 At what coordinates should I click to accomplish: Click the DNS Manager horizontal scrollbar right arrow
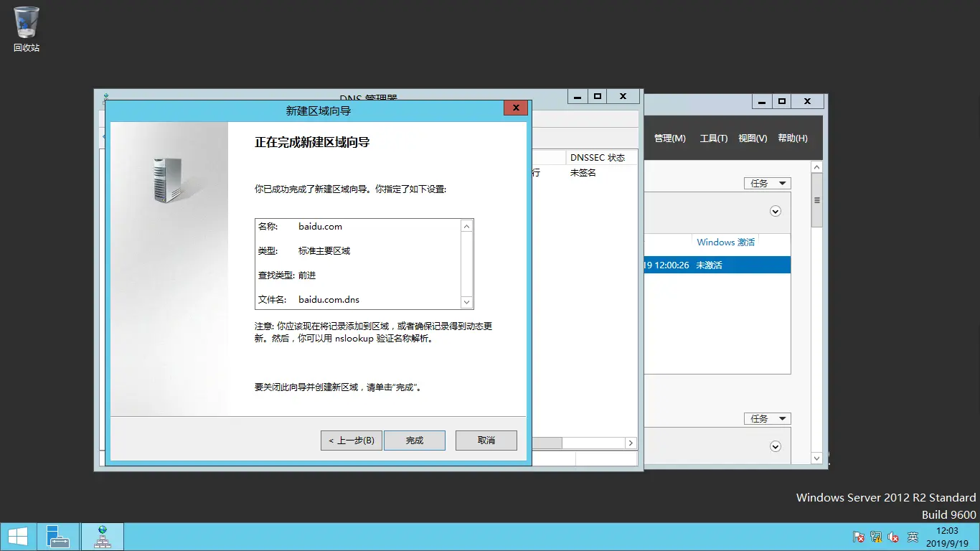tap(631, 443)
